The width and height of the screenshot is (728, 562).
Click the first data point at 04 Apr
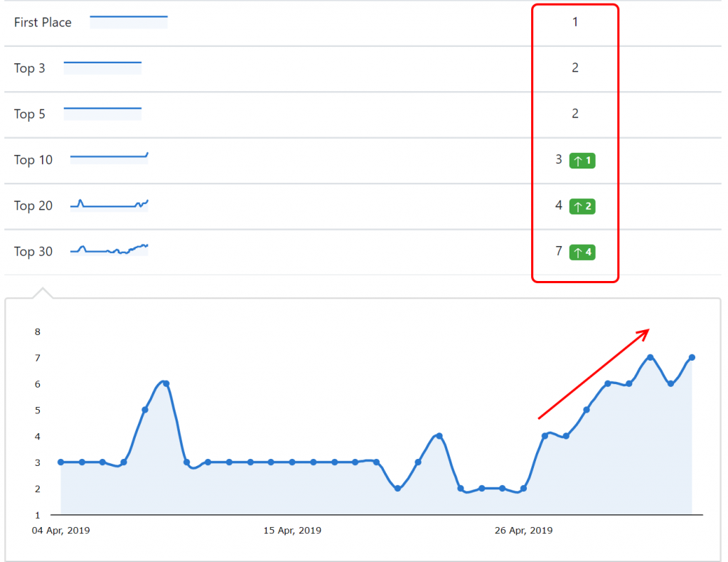click(61, 462)
